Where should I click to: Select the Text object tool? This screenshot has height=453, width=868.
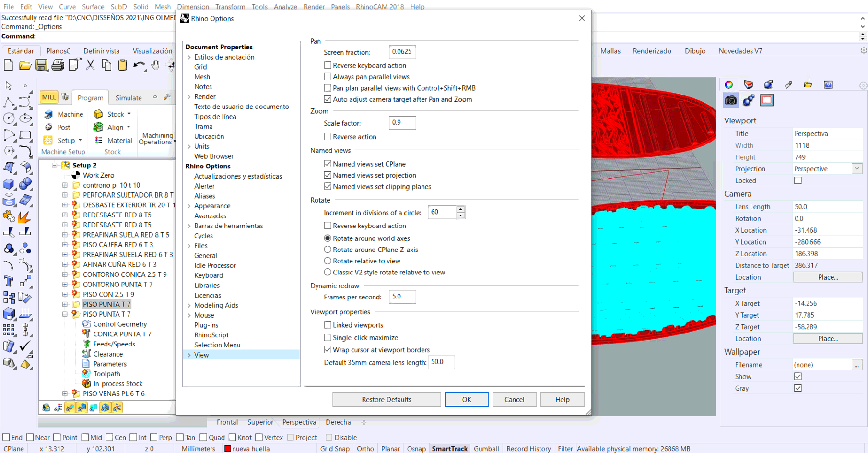tap(9, 281)
